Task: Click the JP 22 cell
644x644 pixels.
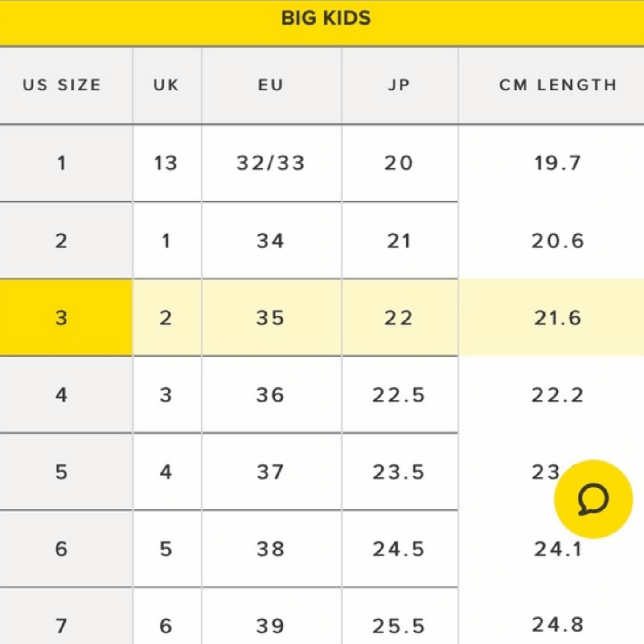Action: pyautogui.click(x=400, y=317)
